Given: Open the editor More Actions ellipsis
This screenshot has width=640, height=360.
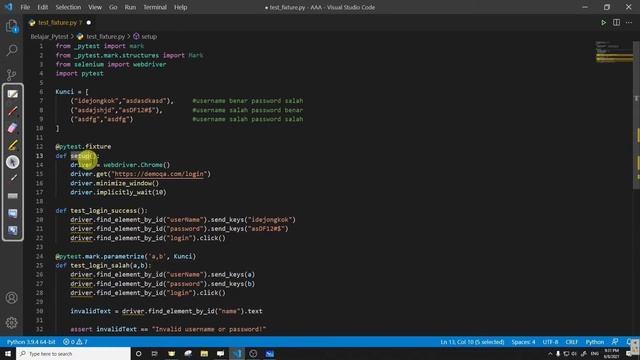Looking at the screenshot, I should (x=629, y=22).
